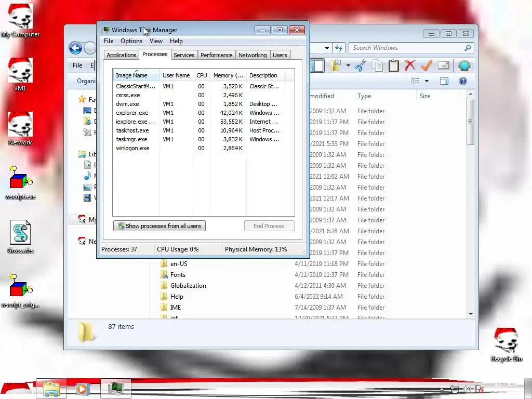This screenshot has width=532, height=399.
Task: Select the Globalization folder icon
Action: [x=164, y=285]
